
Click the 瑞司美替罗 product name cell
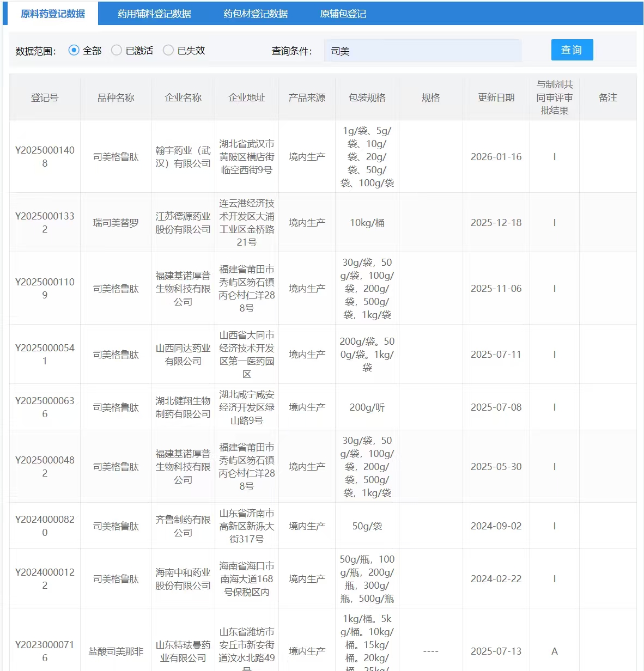tap(116, 223)
